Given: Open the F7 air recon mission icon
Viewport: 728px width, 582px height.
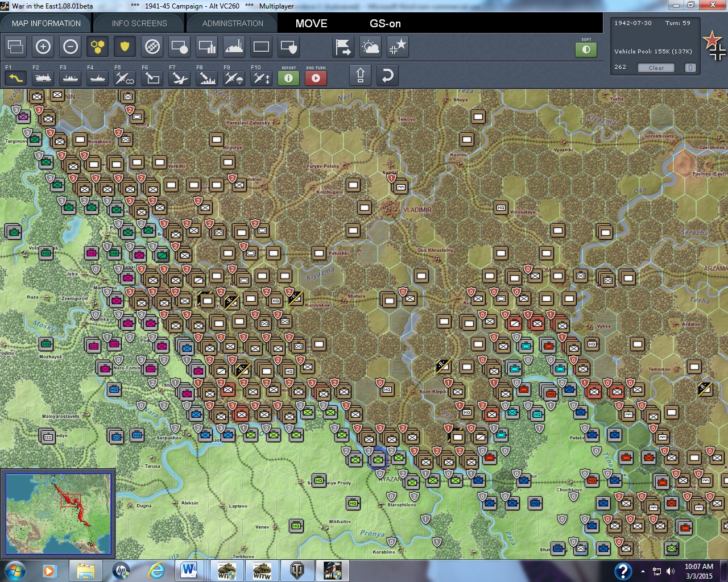Looking at the screenshot, I should [179, 78].
